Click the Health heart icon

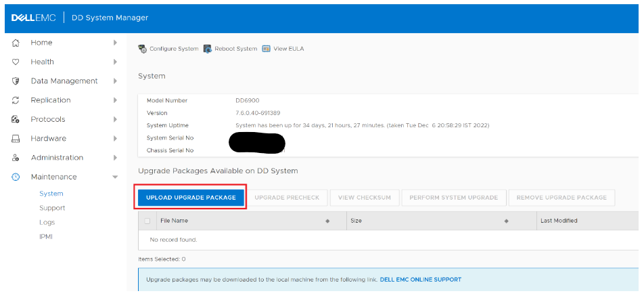(16, 62)
